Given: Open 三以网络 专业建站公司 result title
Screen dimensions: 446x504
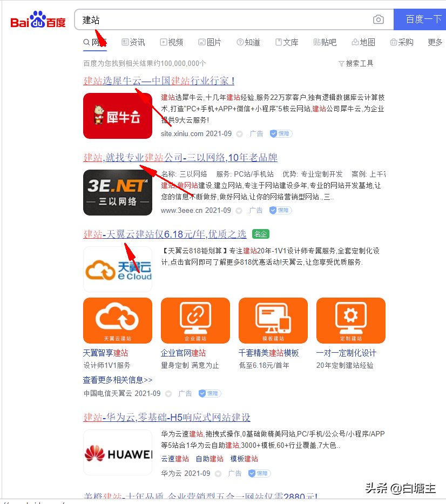Looking at the screenshot, I should coord(180,157).
